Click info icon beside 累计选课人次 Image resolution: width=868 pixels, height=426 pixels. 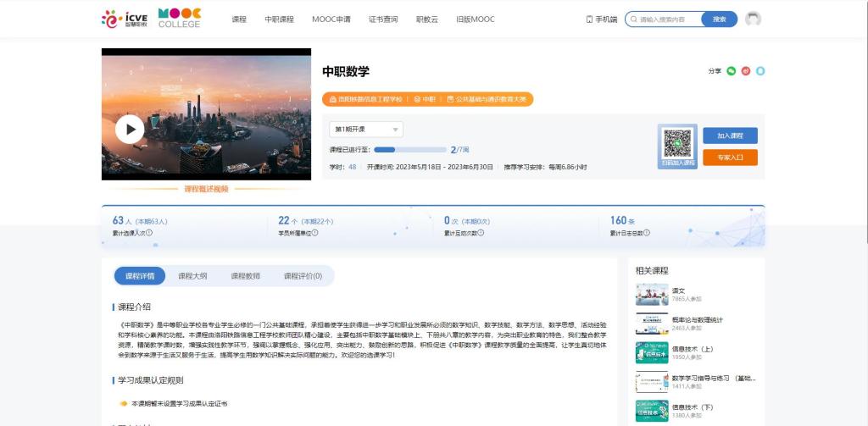click(x=149, y=233)
